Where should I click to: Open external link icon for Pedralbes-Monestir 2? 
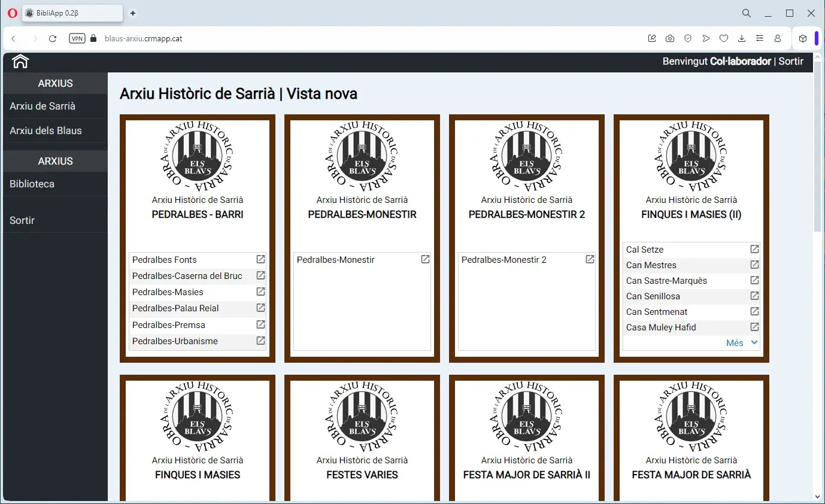[x=590, y=259]
